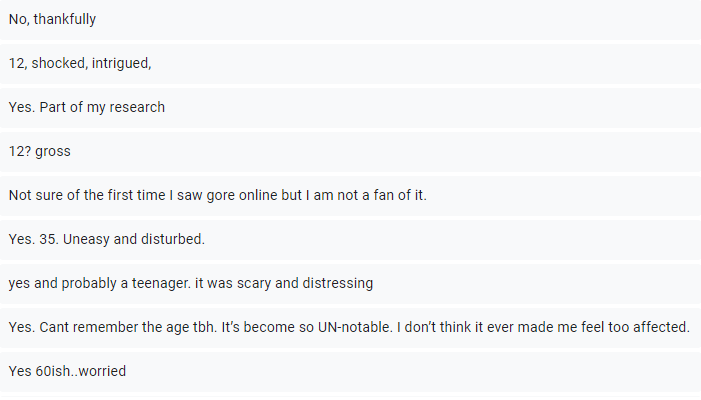Click the "Yes 60ish..worried" response
The width and height of the screenshot is (701, 400).
(67, 371)
